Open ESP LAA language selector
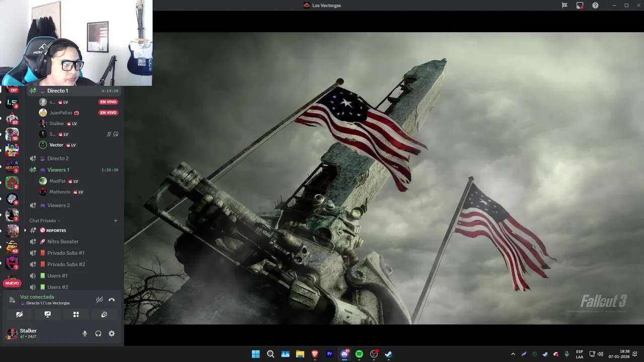 [580, 354]
